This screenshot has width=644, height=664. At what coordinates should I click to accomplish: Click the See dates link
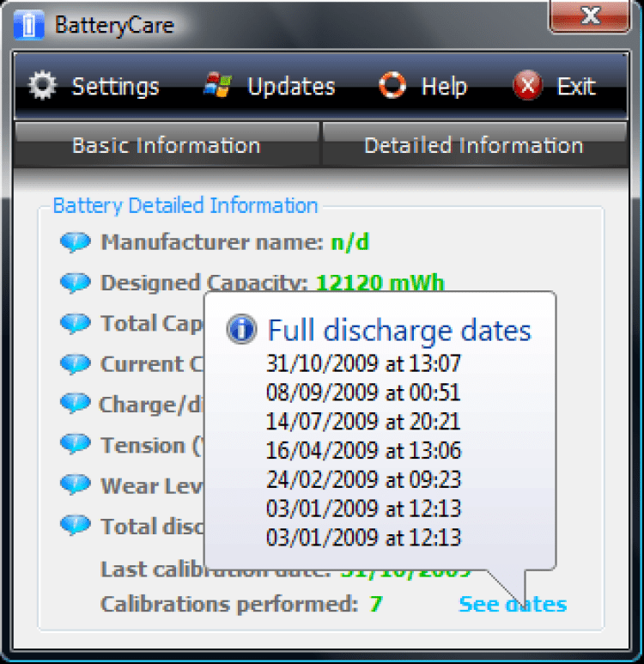pos(513,604)
